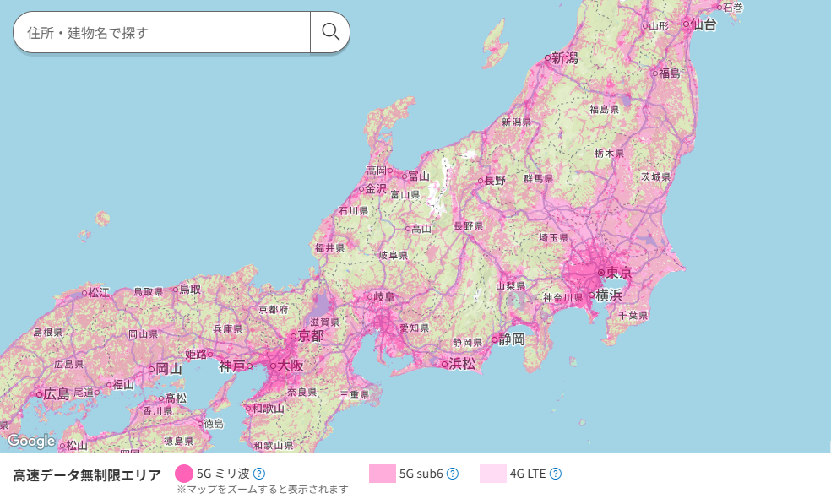This screenshot has height=504, width=831.
Task: Click the 5G sub6 legend color swatch
Action: click(x=382, y=474)
